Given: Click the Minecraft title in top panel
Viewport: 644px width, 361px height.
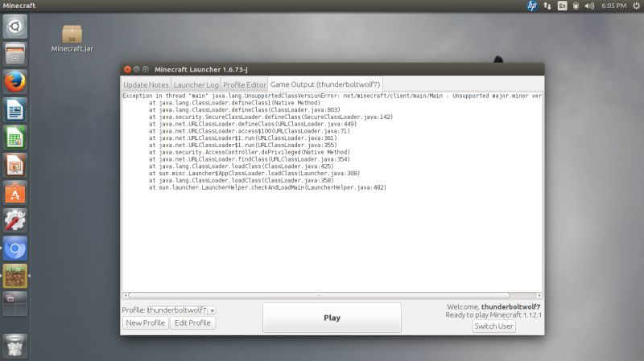Looking at the screenshot, I should (x=19, y=6).
